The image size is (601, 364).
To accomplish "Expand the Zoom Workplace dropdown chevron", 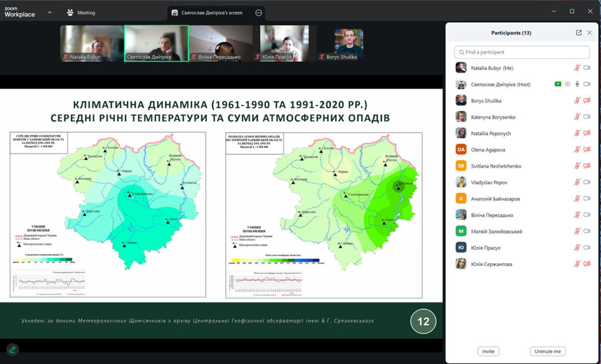I will tap(49, 12).
